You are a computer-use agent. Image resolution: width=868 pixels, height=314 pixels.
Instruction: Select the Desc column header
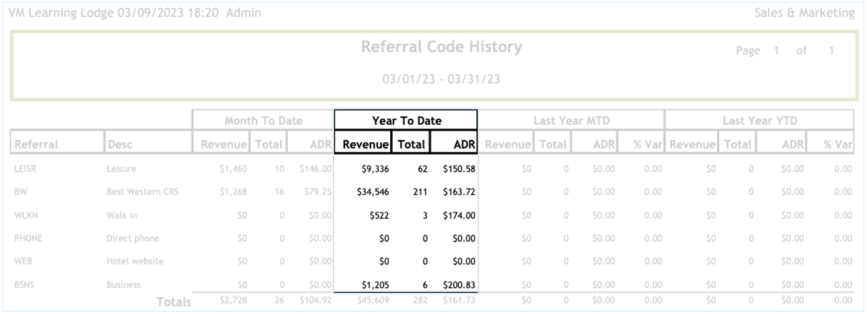click(120, 145)
